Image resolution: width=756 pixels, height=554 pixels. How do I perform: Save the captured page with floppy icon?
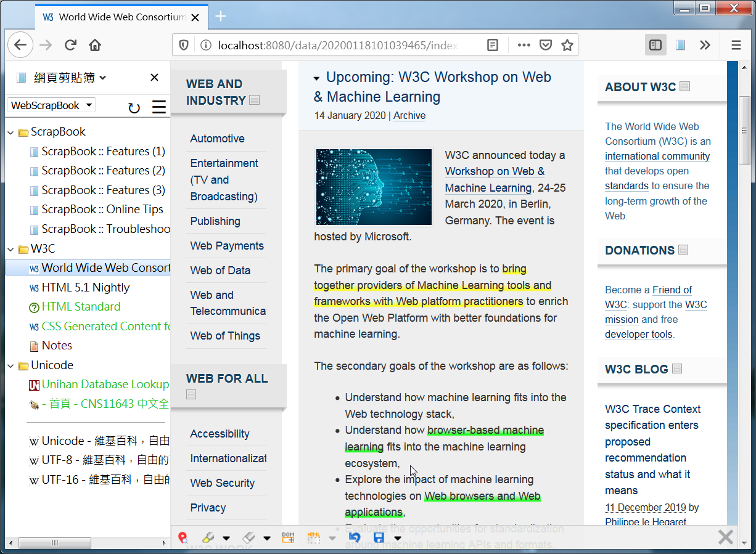pyautogui.click(x=379, y=537)
